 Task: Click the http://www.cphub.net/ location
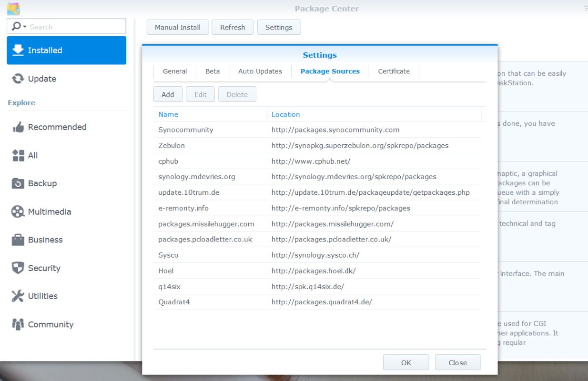click(x=311, y=161)
